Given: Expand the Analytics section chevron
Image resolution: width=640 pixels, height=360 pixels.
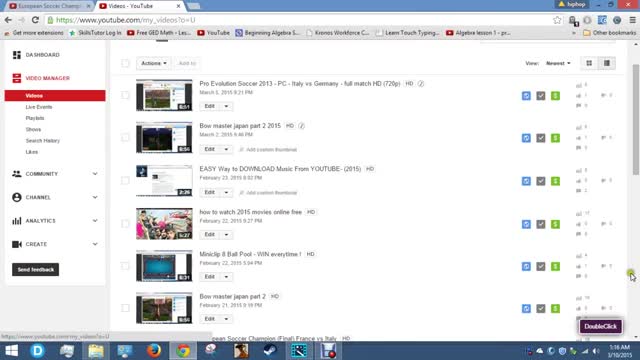Looking at the screenshot, I should 95,221.
